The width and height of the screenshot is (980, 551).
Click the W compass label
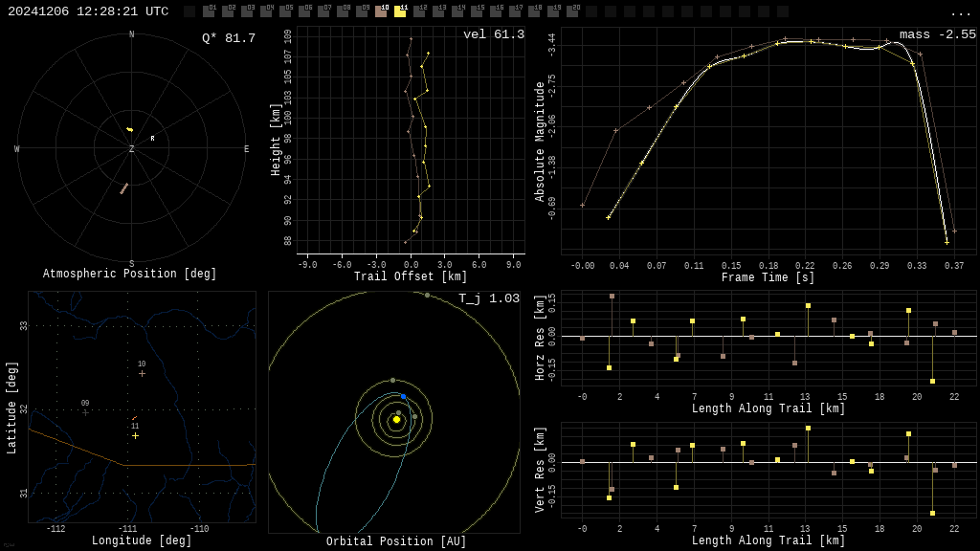(17, 148)
